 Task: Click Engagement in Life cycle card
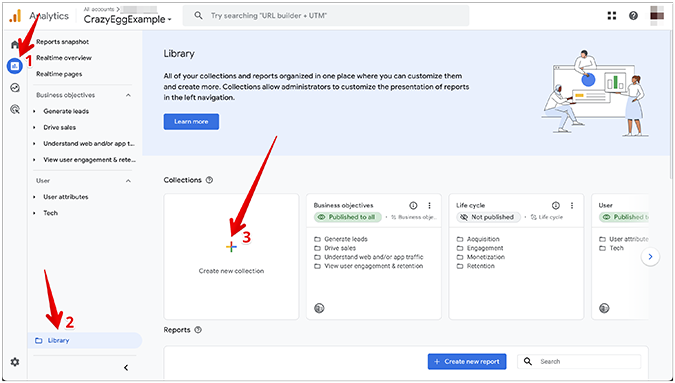coord(485,248)
